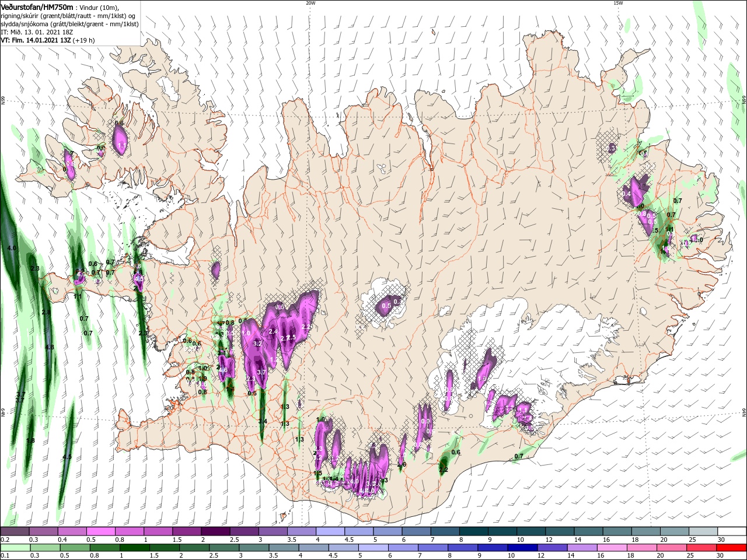This screenshot has width=747, height=560.
Task: Pick the bottom-row swatch between 3 and 3.5
Action: (x=253, y=548)
